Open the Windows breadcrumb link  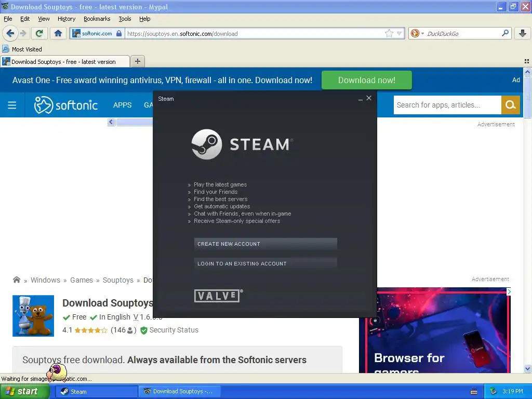click(x=46, y=280)
